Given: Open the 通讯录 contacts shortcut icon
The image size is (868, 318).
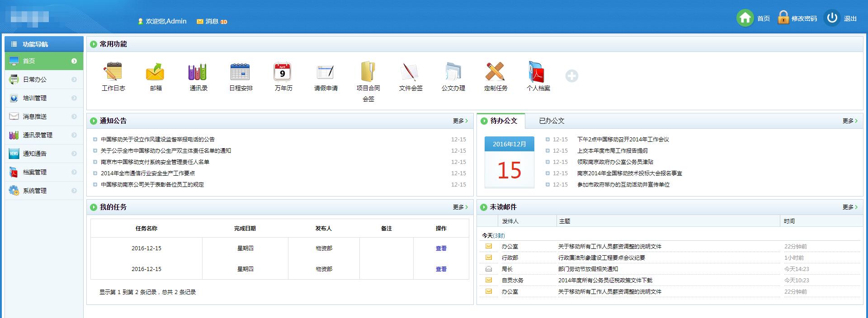Looking at the screenshot, I should pos(198,72).
